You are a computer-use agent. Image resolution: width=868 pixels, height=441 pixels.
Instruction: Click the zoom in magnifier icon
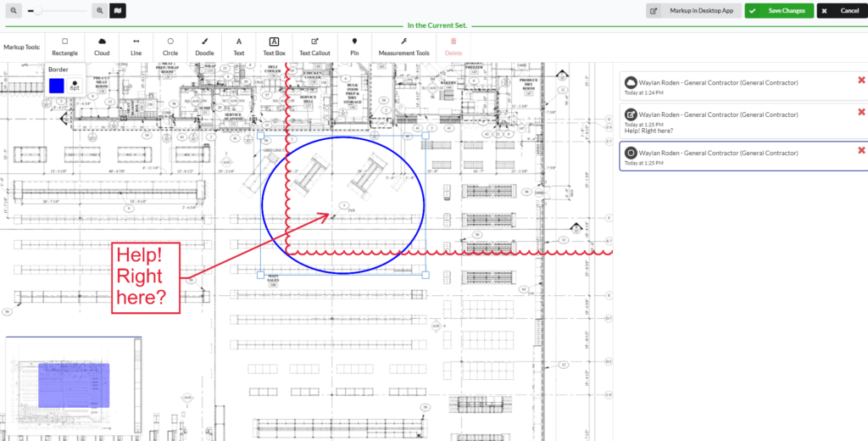click(100, 10)
